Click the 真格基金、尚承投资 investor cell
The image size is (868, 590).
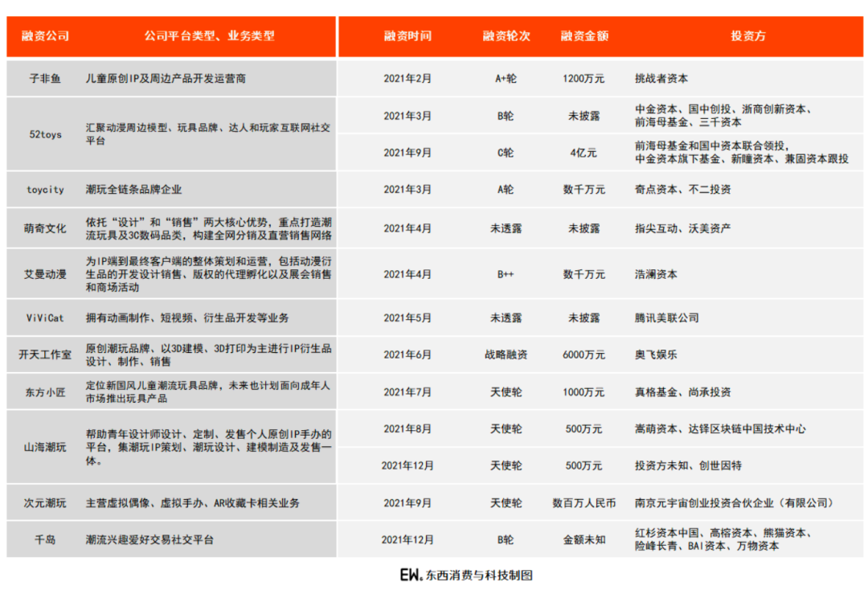[682, 392]
